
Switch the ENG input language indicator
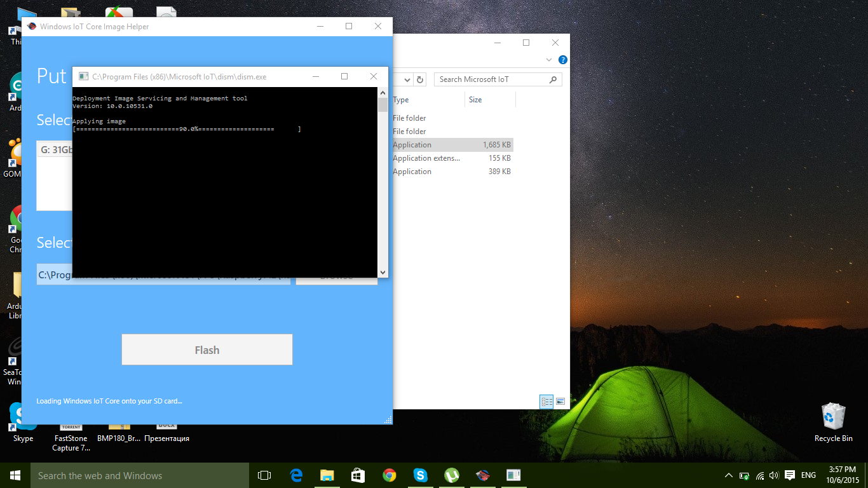click(x=808, y=475)
